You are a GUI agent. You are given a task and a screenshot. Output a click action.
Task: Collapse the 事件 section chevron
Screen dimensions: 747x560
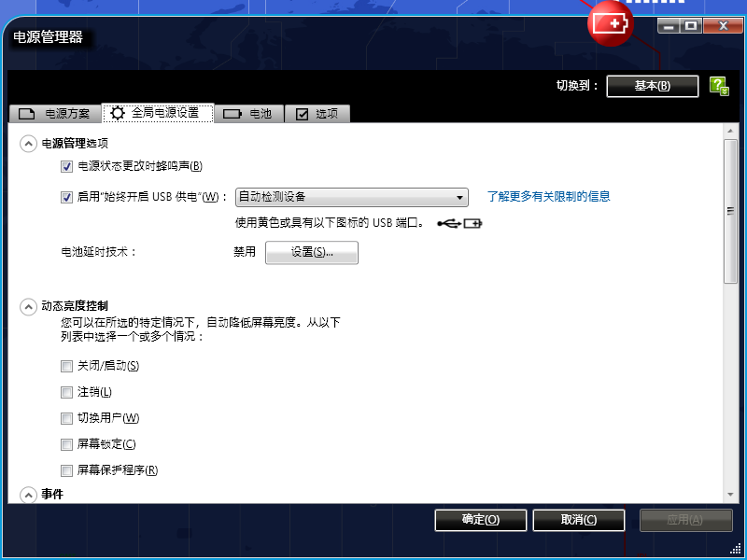[28, 495]
